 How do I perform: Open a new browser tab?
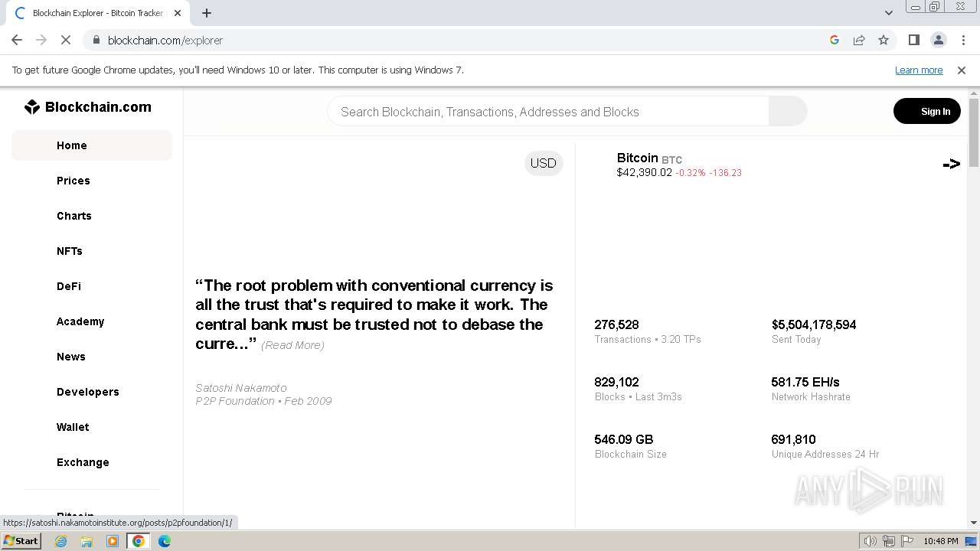(206, 13)
